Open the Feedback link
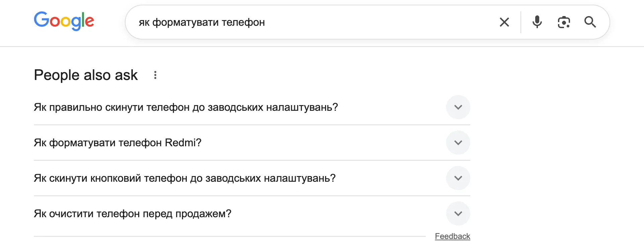Screen dimensions: 644x249 click(x=452, y=236)
